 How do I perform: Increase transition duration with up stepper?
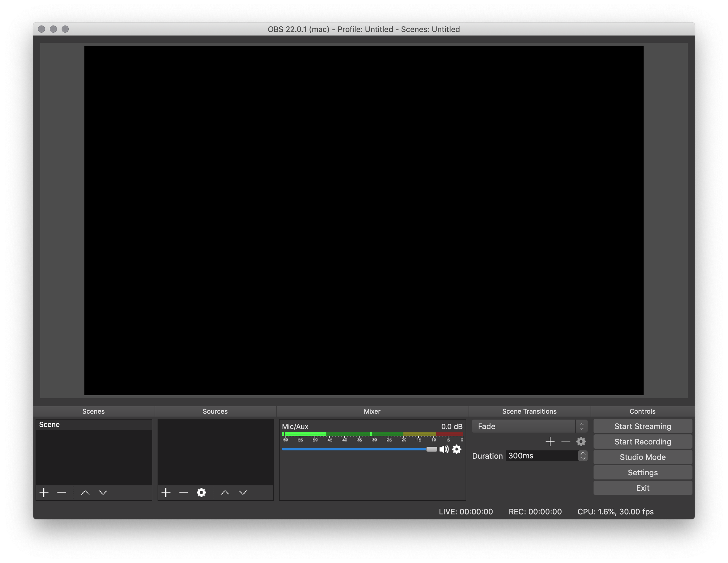pyautogui.click(x=583, y=453)
